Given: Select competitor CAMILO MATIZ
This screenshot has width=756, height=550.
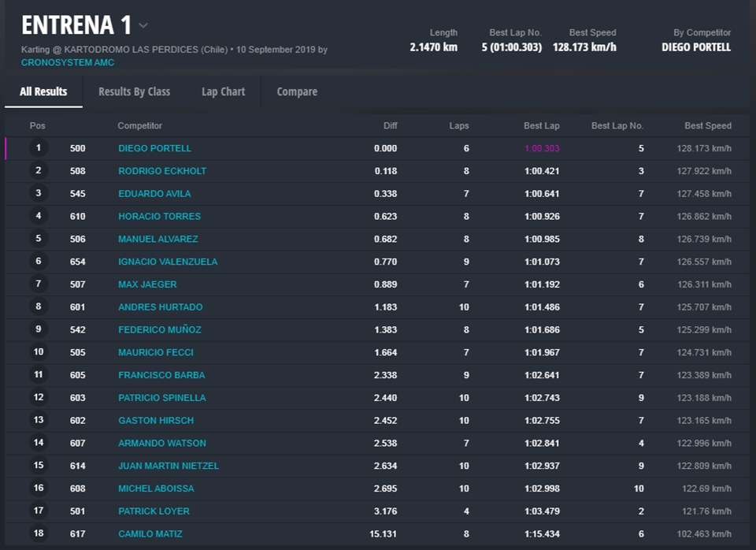Looking at the screenshot, I should coord(150,534).
